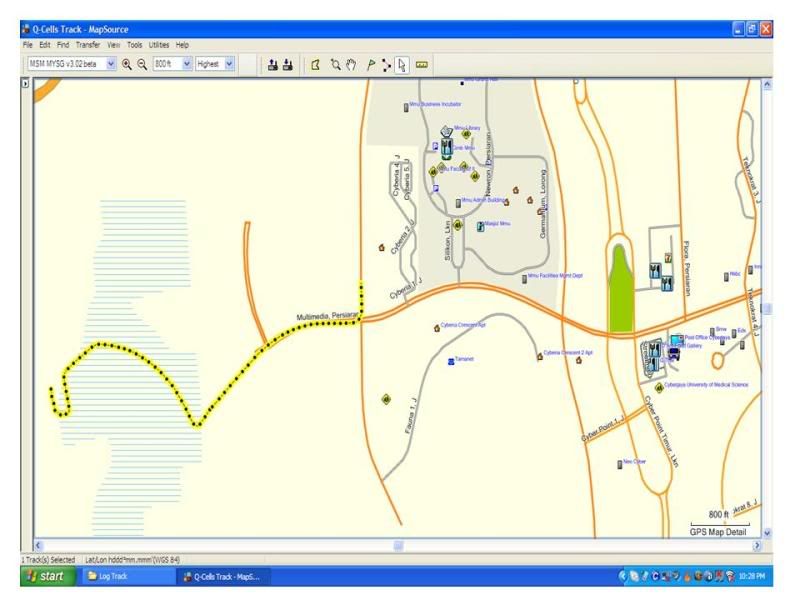This screenshot has width=800, height=600.
Task: Click the horizontal scrollbar right arrow
Action: pos(757,545)
